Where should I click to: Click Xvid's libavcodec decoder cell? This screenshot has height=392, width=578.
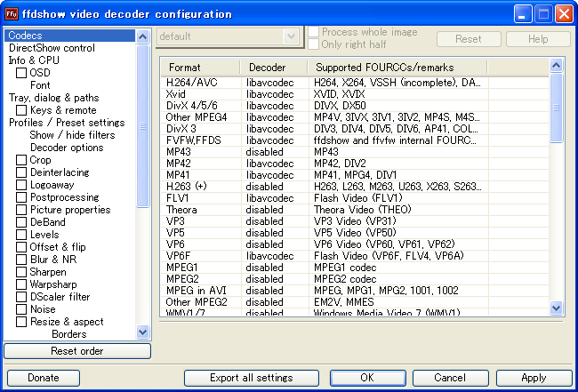click(x=270, y=93)
